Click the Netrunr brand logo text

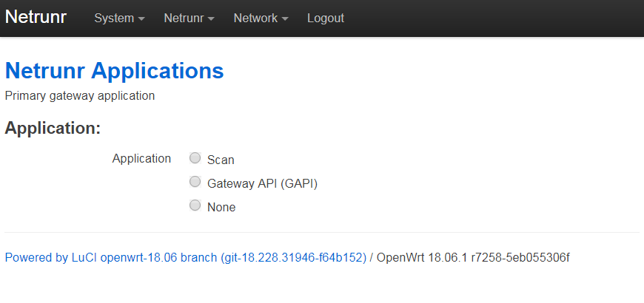coord(36,17)
